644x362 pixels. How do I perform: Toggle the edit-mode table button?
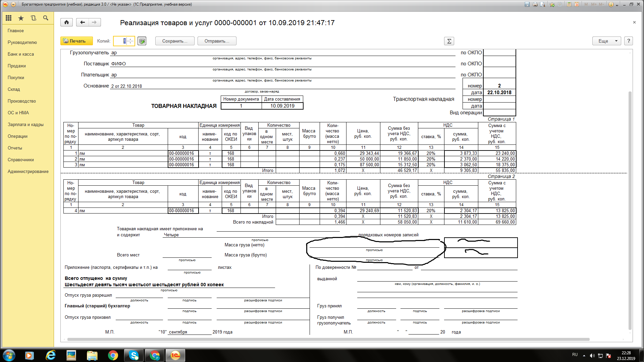[142, 41]
